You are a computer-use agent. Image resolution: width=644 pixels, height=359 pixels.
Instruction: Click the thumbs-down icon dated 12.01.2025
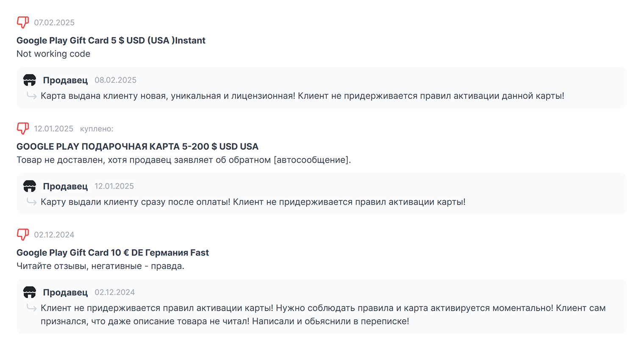click(x=22, y=128)
